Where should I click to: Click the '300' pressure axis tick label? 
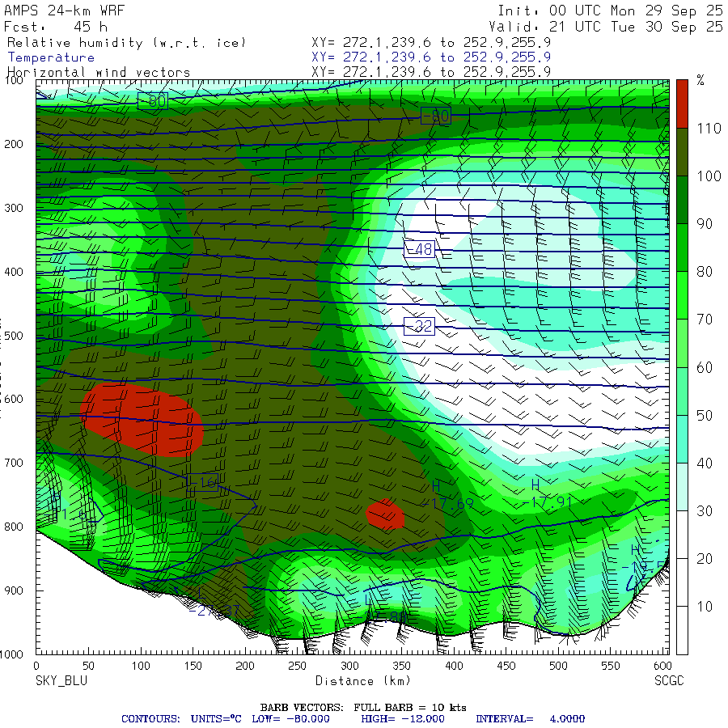[14, 208]
